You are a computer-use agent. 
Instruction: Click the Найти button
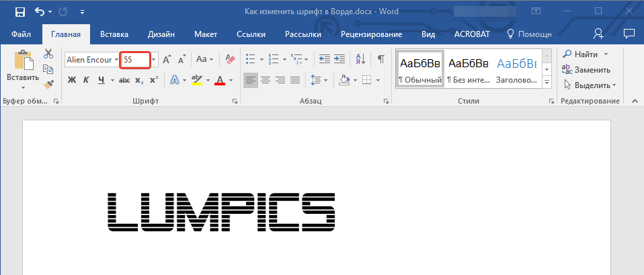click(x=581, y=54)
